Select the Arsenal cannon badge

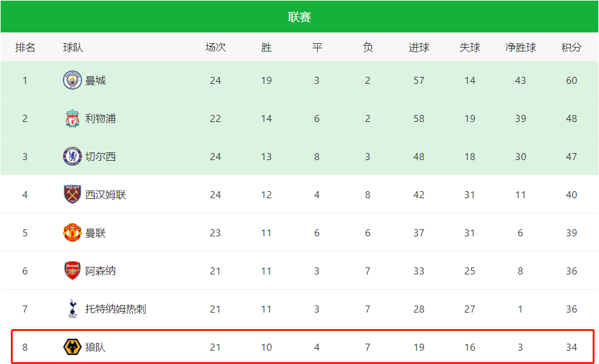pos(72,271)
